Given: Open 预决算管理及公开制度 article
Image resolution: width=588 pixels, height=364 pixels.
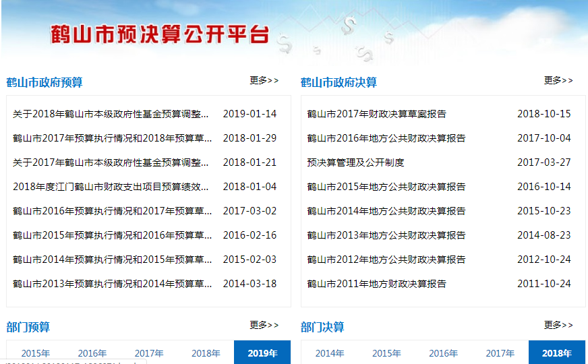Looking at the screenshot, I should point(355,162).
